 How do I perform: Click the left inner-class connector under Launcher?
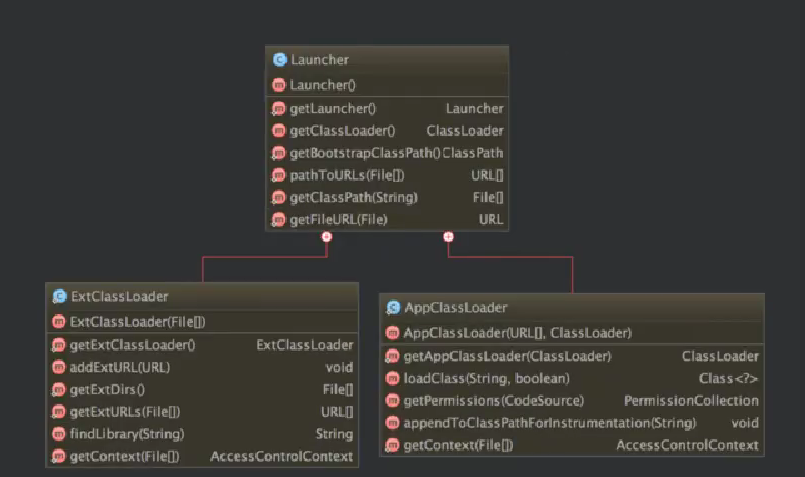coord(326,237)
